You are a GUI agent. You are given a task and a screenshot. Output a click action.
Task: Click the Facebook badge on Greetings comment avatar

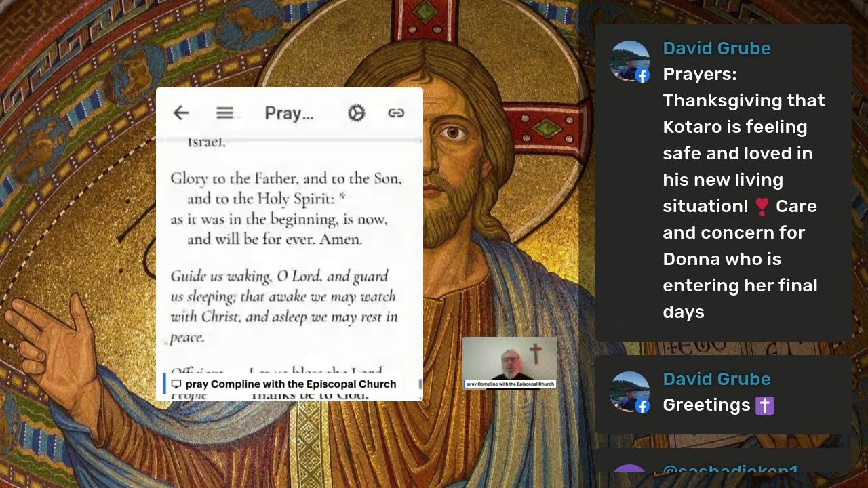pos(642,406)
